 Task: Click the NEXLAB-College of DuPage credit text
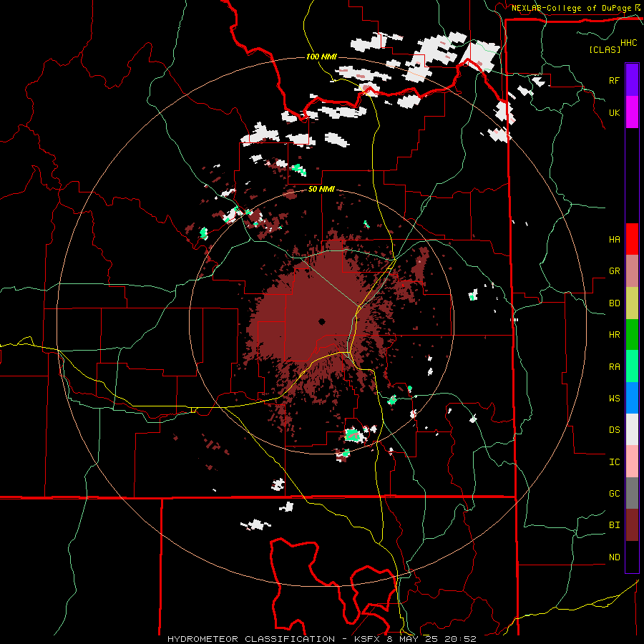click(571, 8)
